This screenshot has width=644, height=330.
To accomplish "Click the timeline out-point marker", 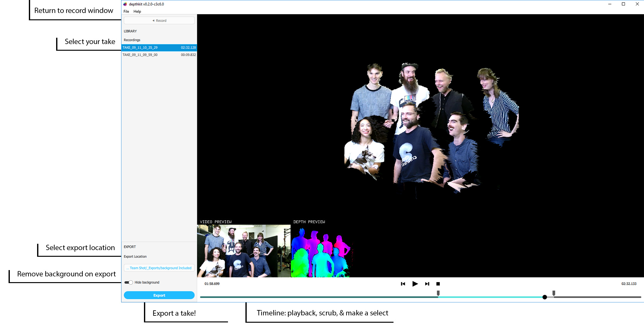I will [554, 293].
